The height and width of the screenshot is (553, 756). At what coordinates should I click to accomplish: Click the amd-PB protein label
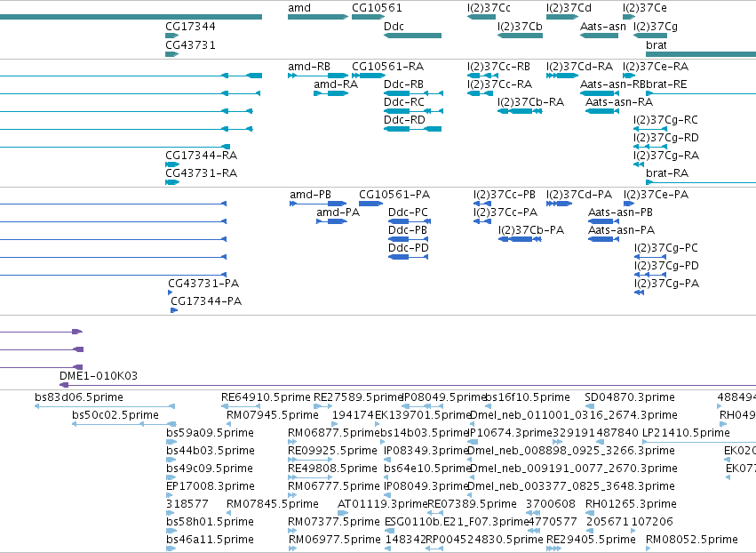(311, 195)
